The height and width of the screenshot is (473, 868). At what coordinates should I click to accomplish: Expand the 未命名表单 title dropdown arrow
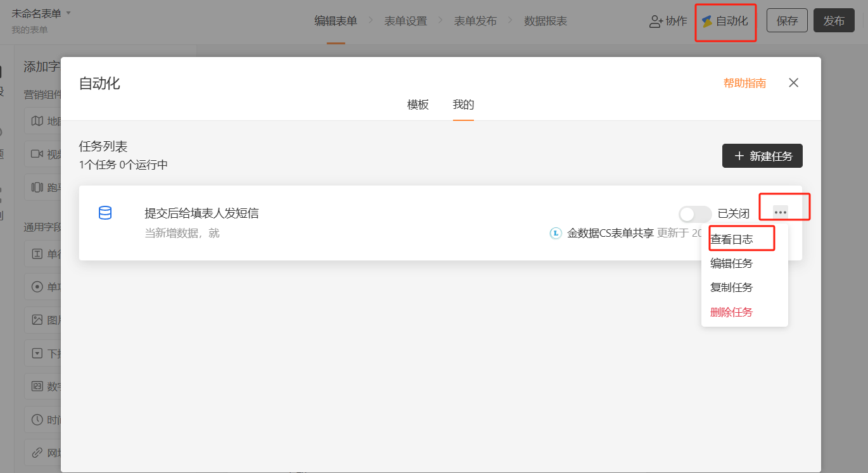[68, 13]
